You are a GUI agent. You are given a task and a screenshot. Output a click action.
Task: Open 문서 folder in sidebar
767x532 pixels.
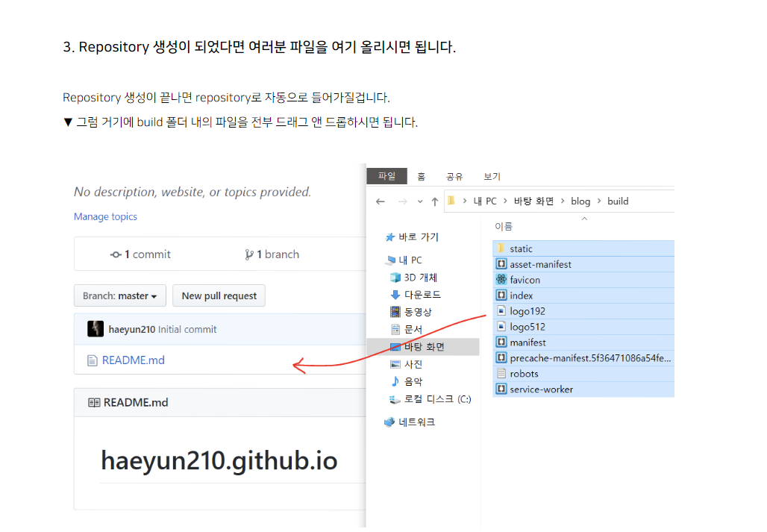click(407, 330)
